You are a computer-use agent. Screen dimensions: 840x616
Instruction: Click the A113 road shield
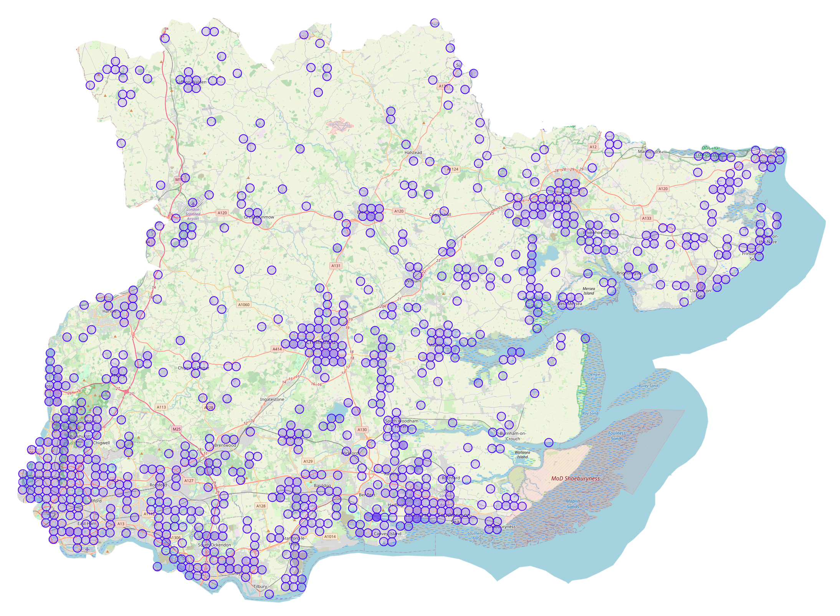[x=161, y=407]
